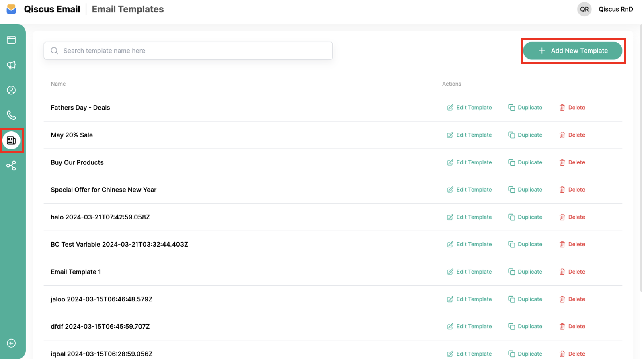Click the phone icon in sidebar
This screenshot has width=644, height=360.
pos(11,115)
